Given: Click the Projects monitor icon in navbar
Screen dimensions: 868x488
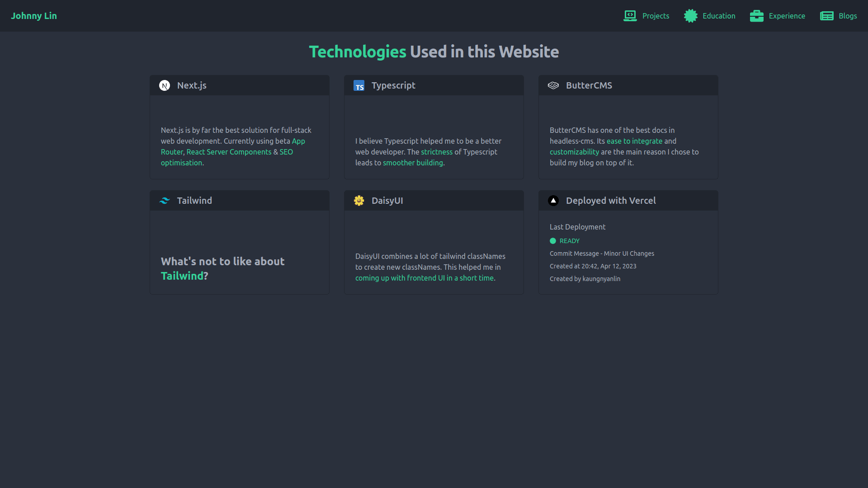Looking at the screenshot, I should [x=630, y=16].
